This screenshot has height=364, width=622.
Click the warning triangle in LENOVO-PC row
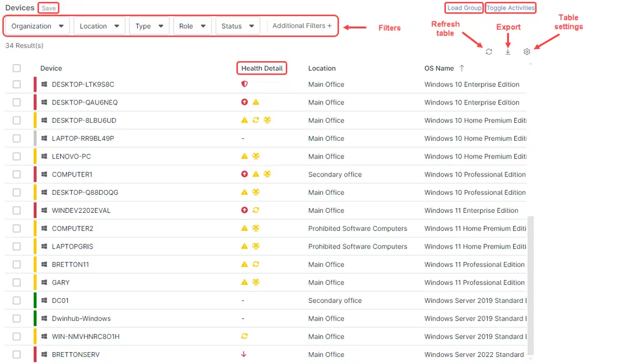tap(245, 156)
